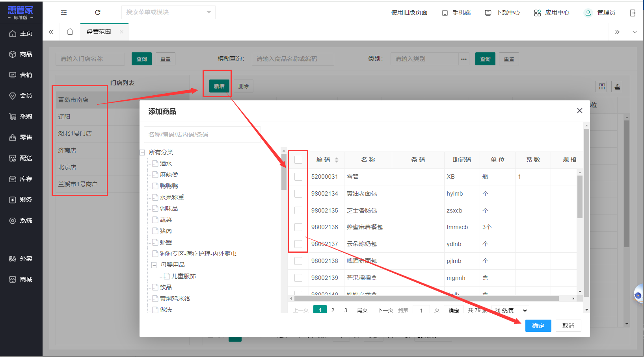Open 管理员 user menu
The image size is (644, 357).
tap(600, 13)
